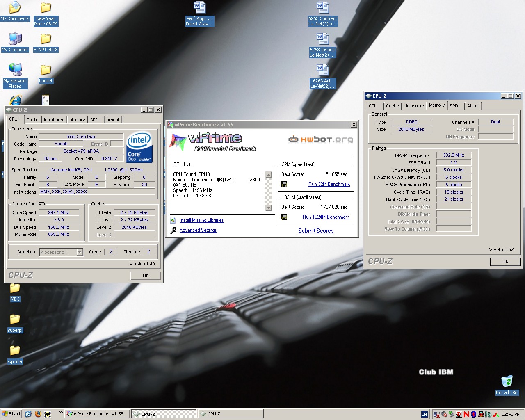Click the Bluetooth tray icon
This screenshot has height=420, width=525.
(x=473, y=414)
